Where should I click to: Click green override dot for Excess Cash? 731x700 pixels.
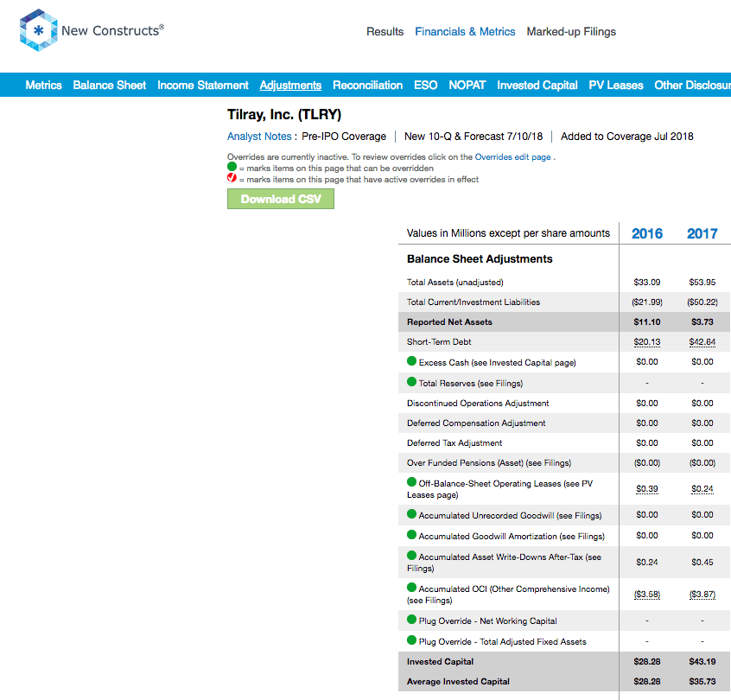pyautogui.click(x=411, y=361)
